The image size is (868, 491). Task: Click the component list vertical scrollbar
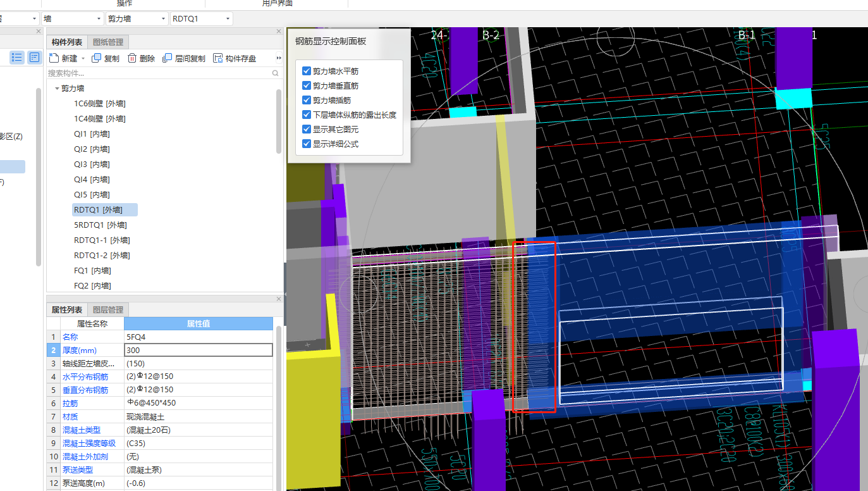tap(279, 120)
